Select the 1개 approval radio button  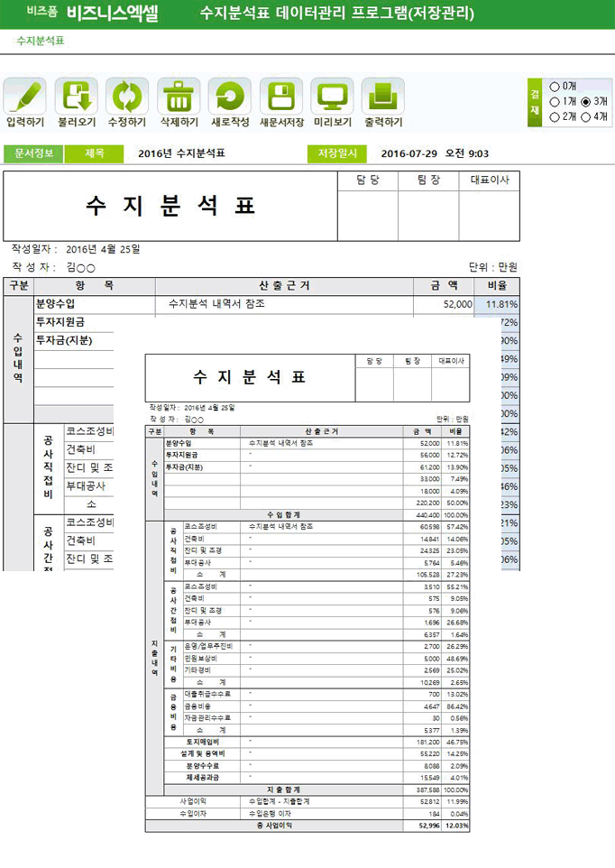click(555, 102)
